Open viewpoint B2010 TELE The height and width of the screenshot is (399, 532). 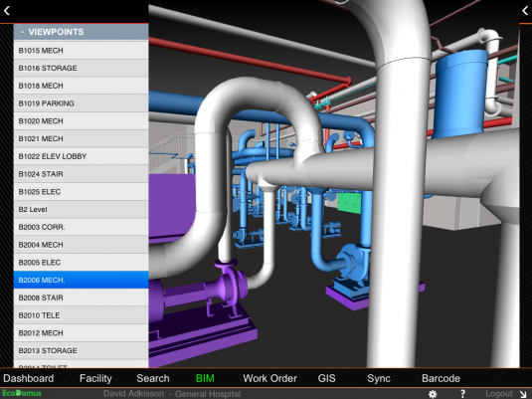(82, 315)
